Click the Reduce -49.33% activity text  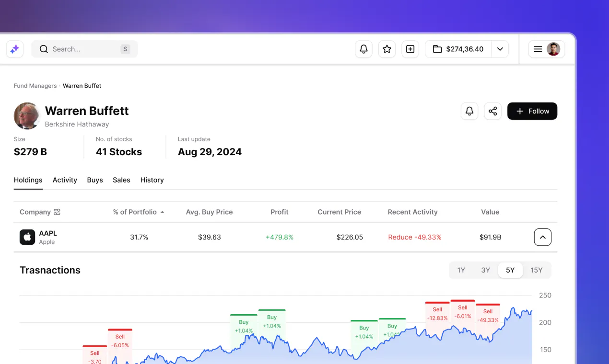point(415,237)
